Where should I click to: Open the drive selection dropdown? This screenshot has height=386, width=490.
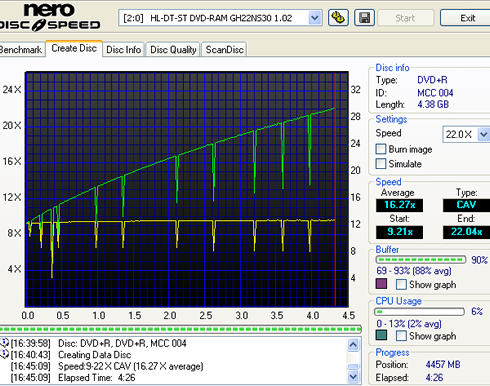(314, 18)
